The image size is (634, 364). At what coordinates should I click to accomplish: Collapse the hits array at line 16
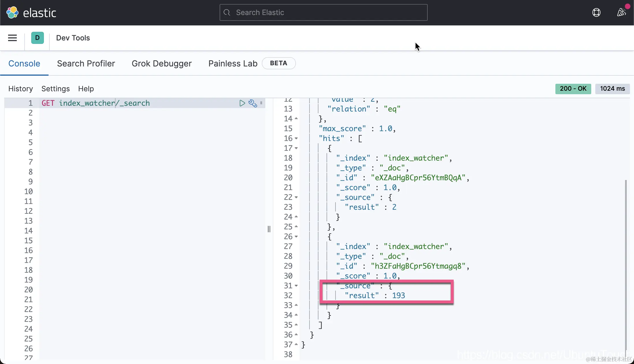coord(296,138)
